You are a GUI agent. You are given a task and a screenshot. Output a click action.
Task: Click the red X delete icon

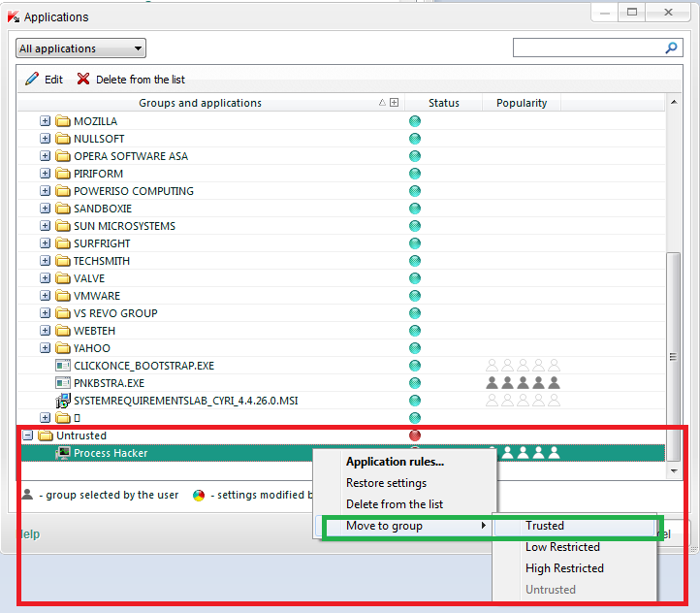pos(83,79)
